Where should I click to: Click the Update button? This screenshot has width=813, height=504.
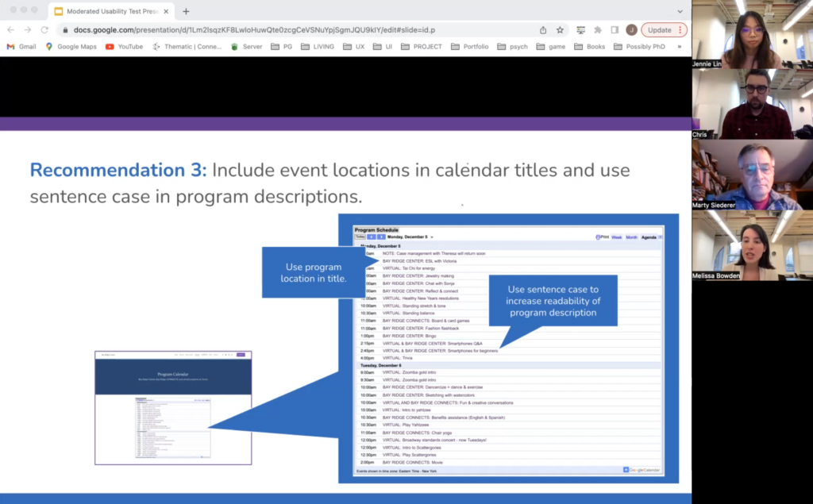tap(659, 30)
